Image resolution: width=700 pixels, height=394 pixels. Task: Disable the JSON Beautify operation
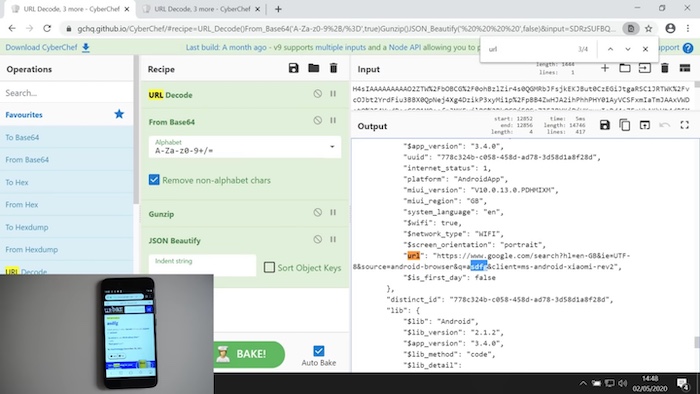pyautogui.click(x=317, y=239)
